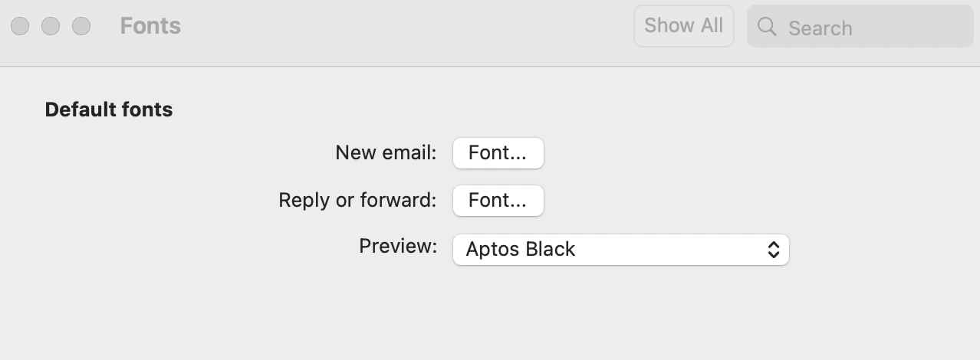Close the Fonts window
The width and height of the screenshot is (980, 360).
coord(20,26)
